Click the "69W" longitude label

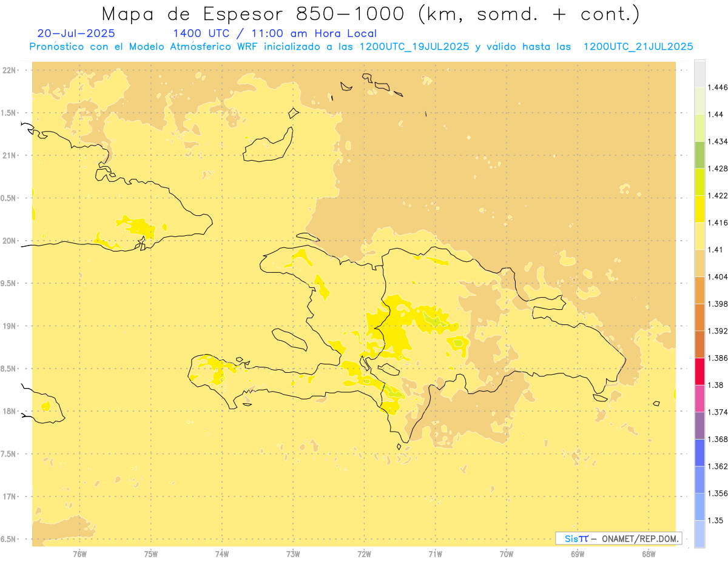(x=578, y=554)
